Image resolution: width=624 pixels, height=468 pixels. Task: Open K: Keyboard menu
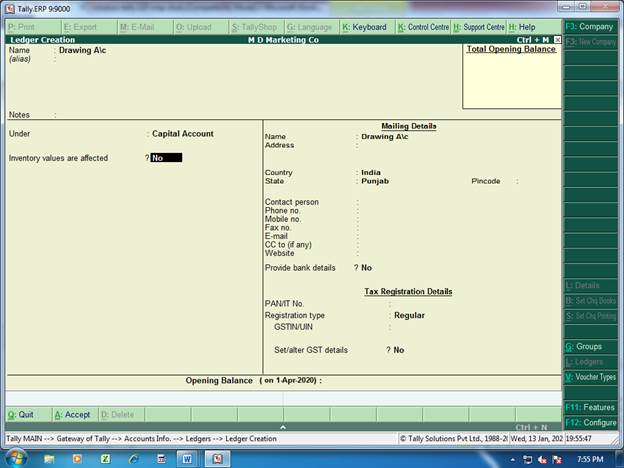point(365,27)
